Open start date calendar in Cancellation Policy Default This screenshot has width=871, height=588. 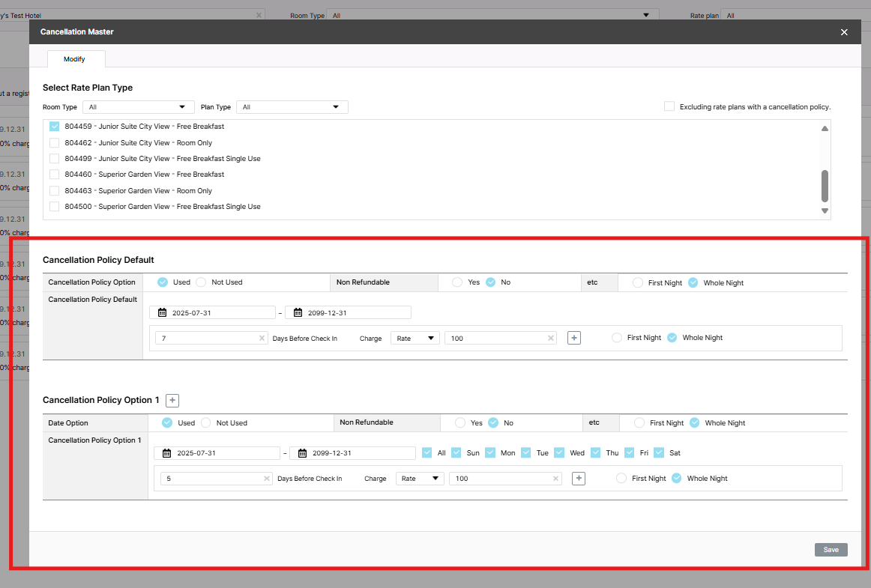click(163, 313)
